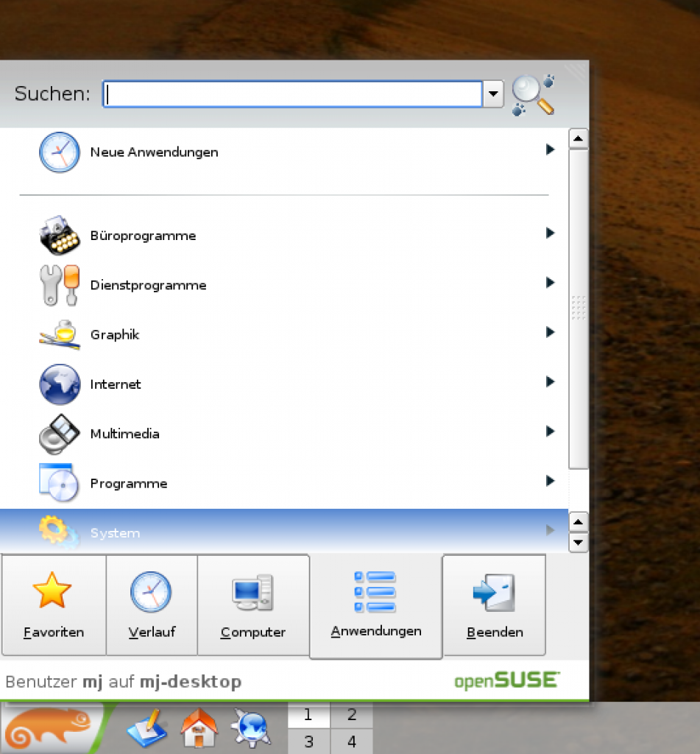Expand Dienstprogramme submenu arrow
Viewport: 700px width, 754px height.
tap(551, 283)
